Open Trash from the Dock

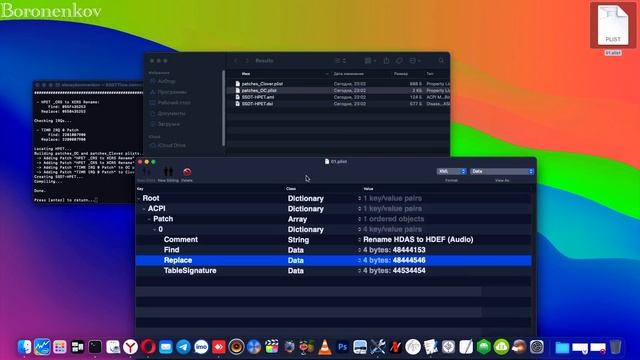click(616, 347)
